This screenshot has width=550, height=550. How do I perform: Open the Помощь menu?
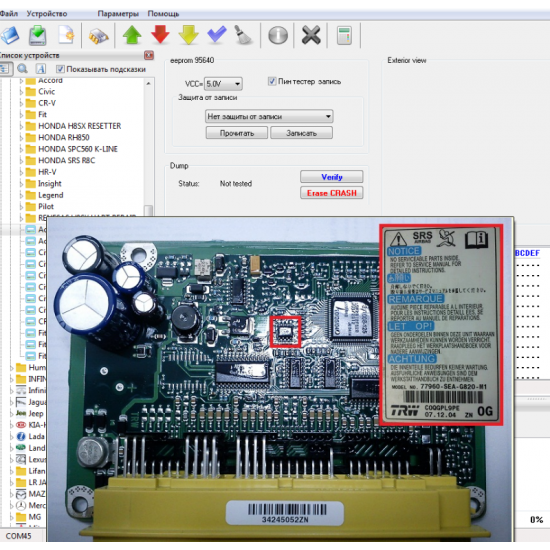pos(163,14)
